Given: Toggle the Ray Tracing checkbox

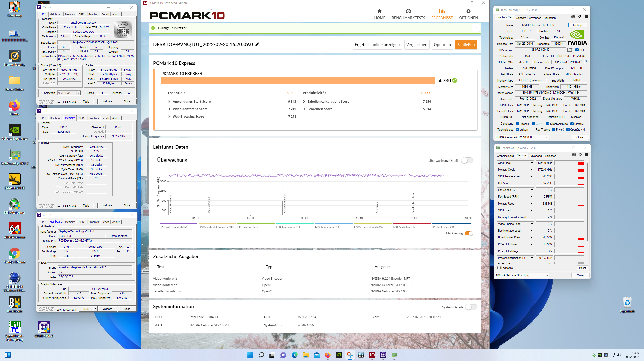Looking at the screenshot, I should [533, 130].
